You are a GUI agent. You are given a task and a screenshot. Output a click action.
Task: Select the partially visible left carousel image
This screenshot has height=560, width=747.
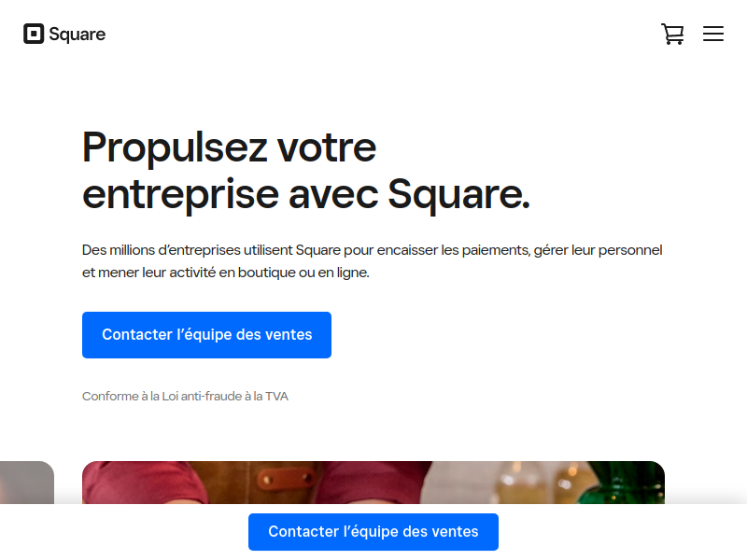[x=27, y=483]
